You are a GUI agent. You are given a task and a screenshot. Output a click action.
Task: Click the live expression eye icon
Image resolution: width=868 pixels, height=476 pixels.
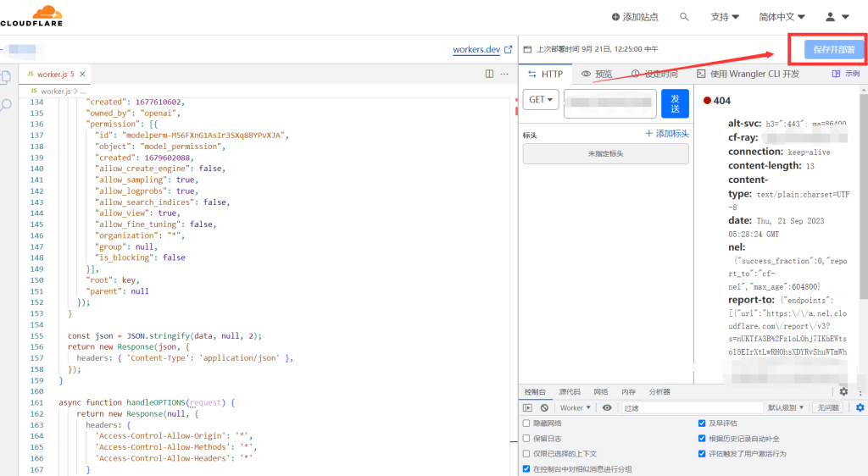[607, 407]
